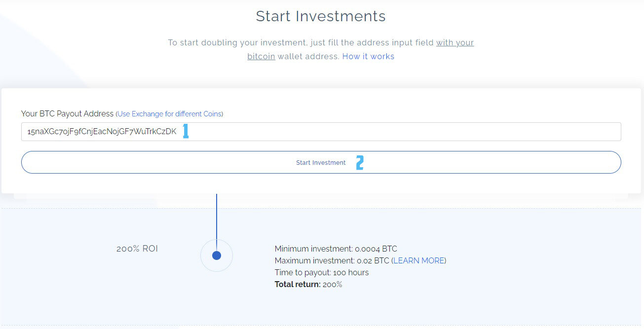Image resolution: width=644 pixels, height=329 pixels.
Task: Click the blue dot slider handle
Action: click(x=216, y=256)
